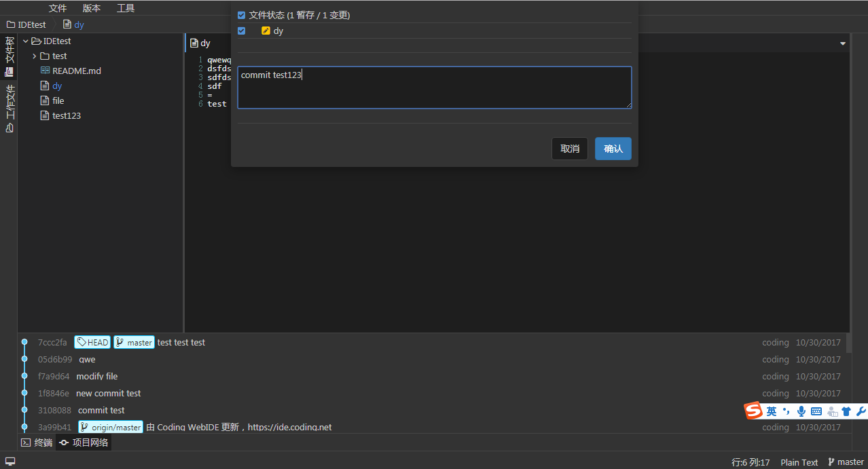Click the origin/master label on commit 3a99b41
This screenshot has height=469, width=868.
coord(110,427)
